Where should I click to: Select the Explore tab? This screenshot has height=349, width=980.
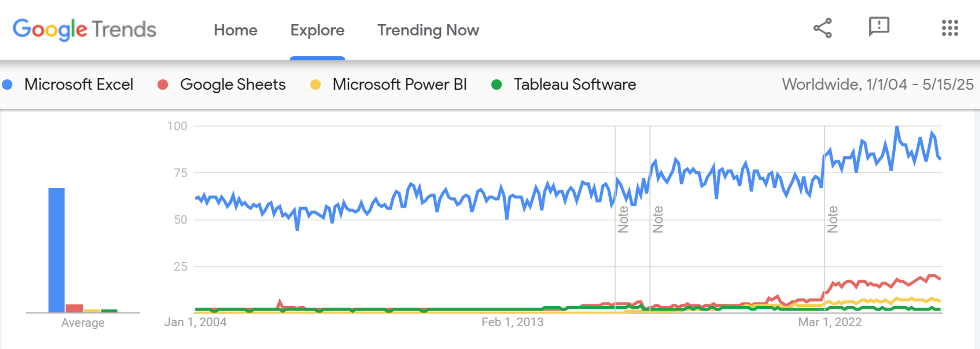[317, 30]
